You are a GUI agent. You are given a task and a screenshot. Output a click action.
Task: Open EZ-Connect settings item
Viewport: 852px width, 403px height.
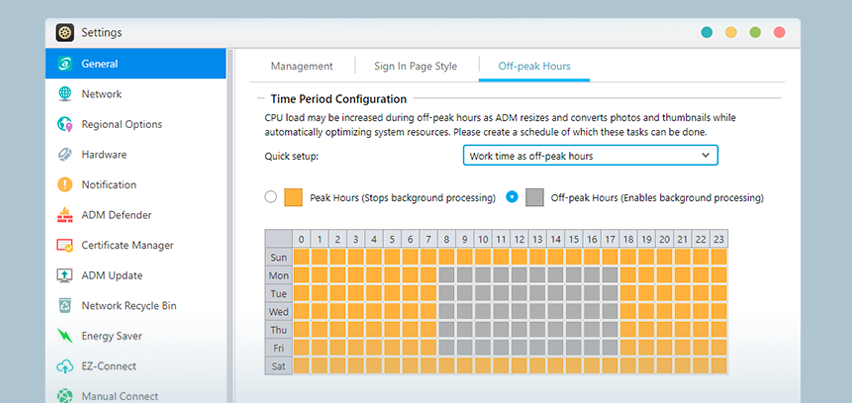point(108,366)
